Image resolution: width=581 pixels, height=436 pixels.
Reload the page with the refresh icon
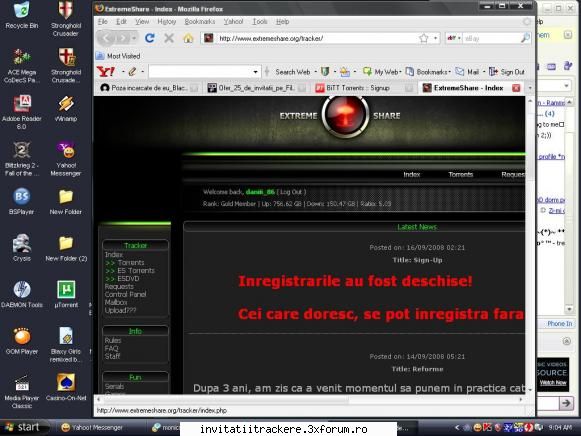coord(150,38)
